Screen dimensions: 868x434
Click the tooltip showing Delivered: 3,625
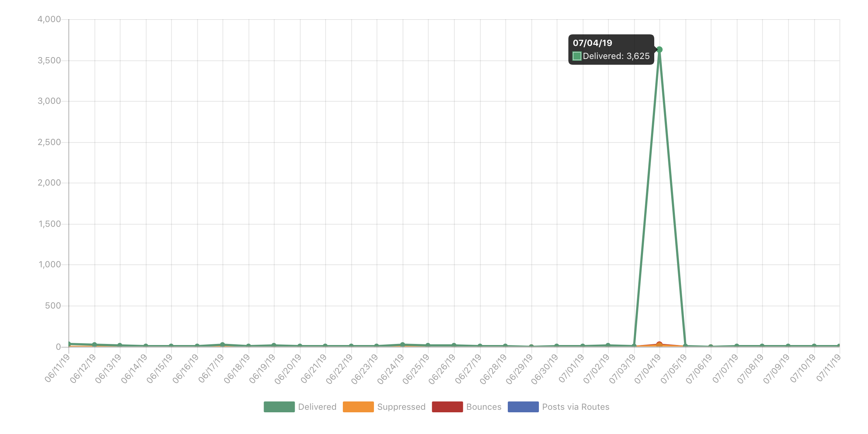point(611,50)
